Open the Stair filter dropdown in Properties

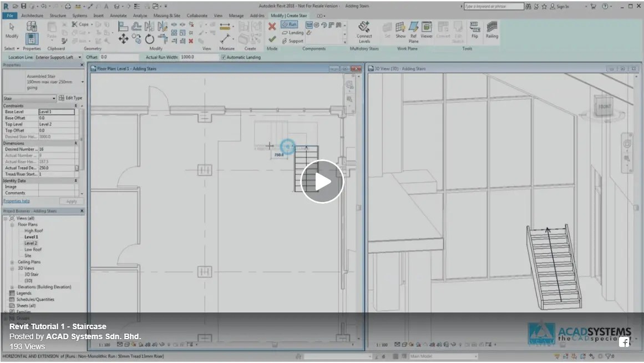(29, 99)
